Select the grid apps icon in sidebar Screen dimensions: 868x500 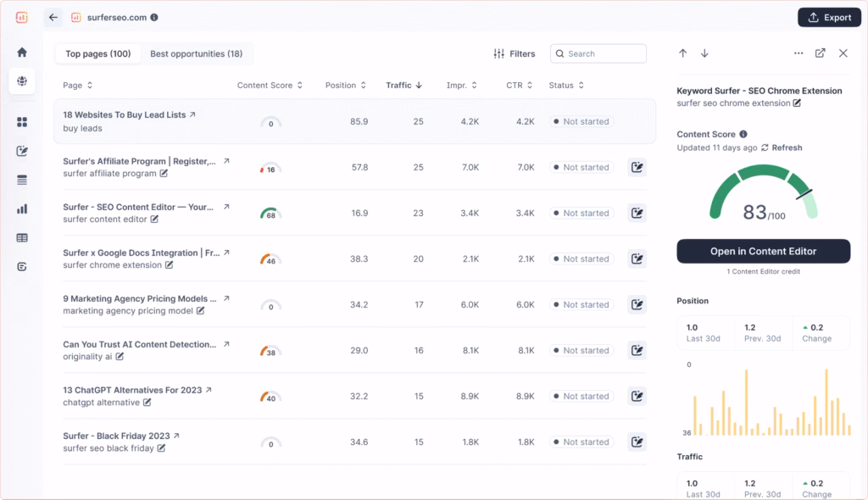[x=22, y=123]
